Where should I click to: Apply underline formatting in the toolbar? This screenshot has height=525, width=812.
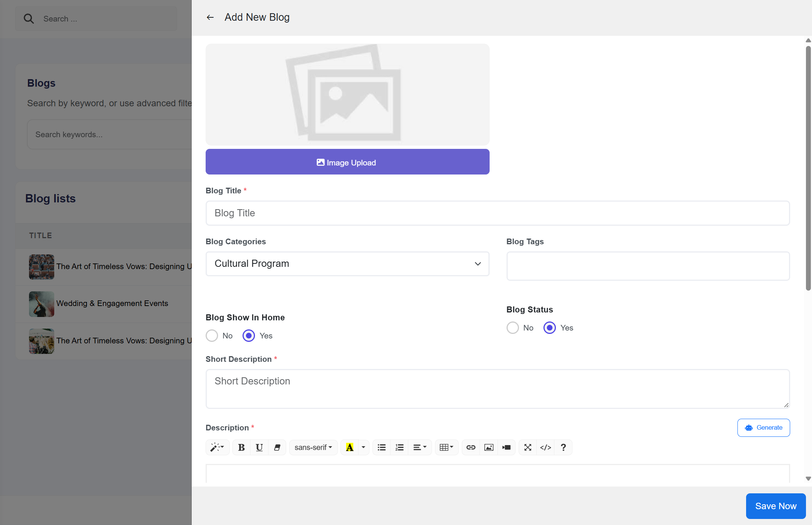(x=259, y=447)
